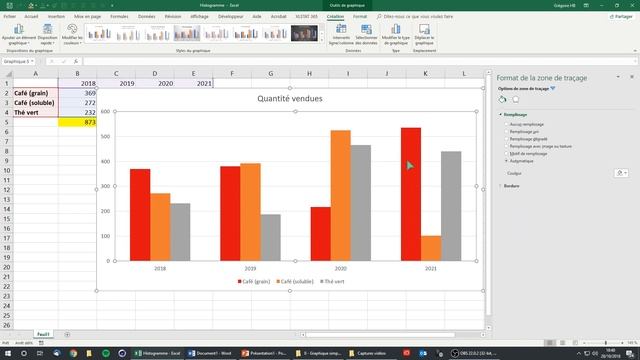Select column header H
This screenshot has width=640, height=360.
(309, 73)
